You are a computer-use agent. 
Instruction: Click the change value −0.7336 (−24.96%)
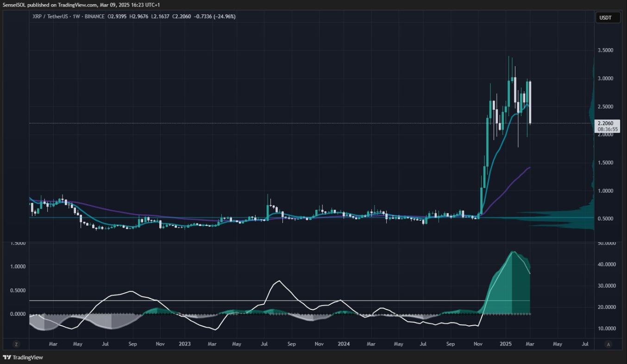point(214,17)
